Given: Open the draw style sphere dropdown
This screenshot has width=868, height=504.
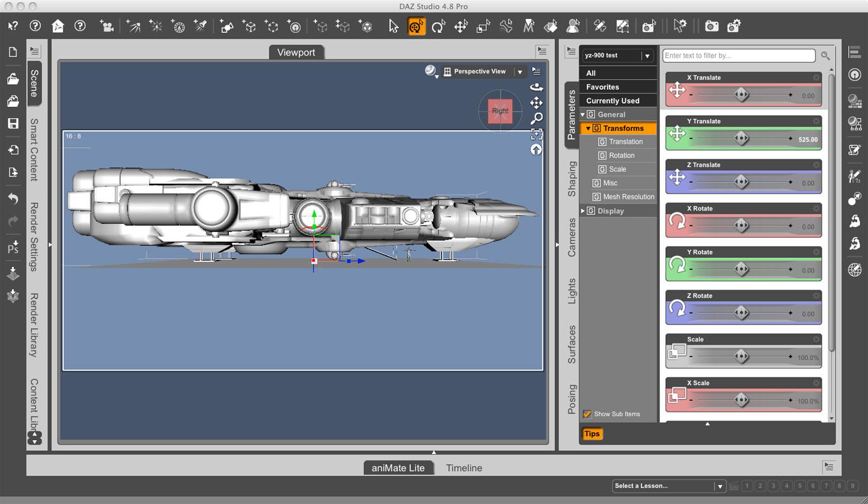Looking at the screenshot, I should tap(431, 71).
